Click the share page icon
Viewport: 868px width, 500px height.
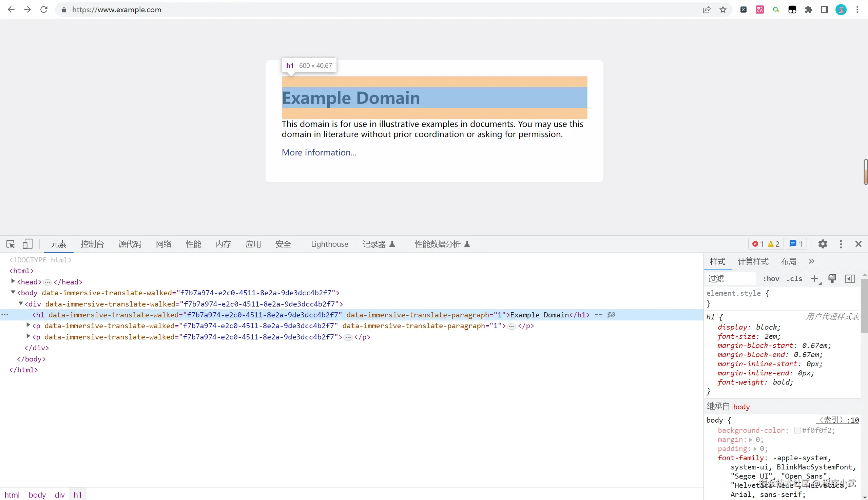tap(707, 10)
